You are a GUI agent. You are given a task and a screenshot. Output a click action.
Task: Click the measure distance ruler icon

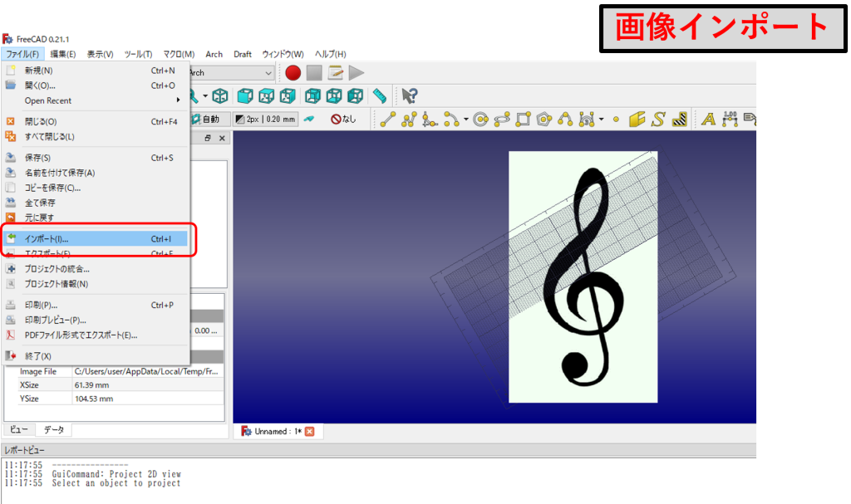click(380, 95)
